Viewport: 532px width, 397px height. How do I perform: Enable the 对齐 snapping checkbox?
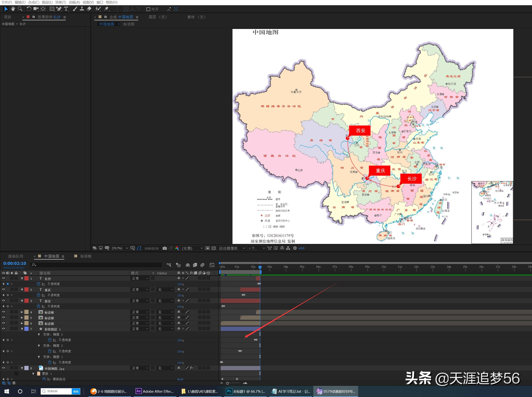coord(148,9)
